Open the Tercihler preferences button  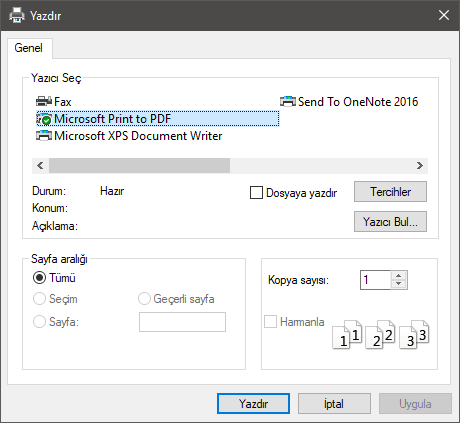click(390, 192)
